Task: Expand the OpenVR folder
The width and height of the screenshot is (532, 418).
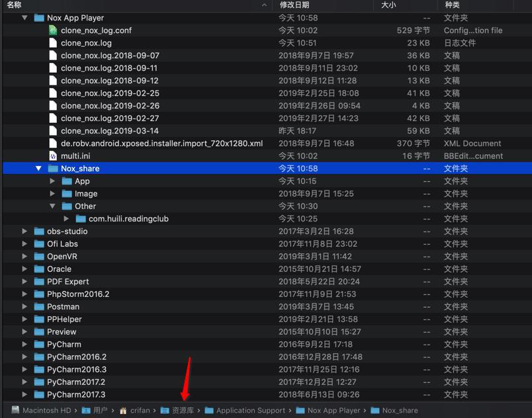Action: tap(24, 257)
